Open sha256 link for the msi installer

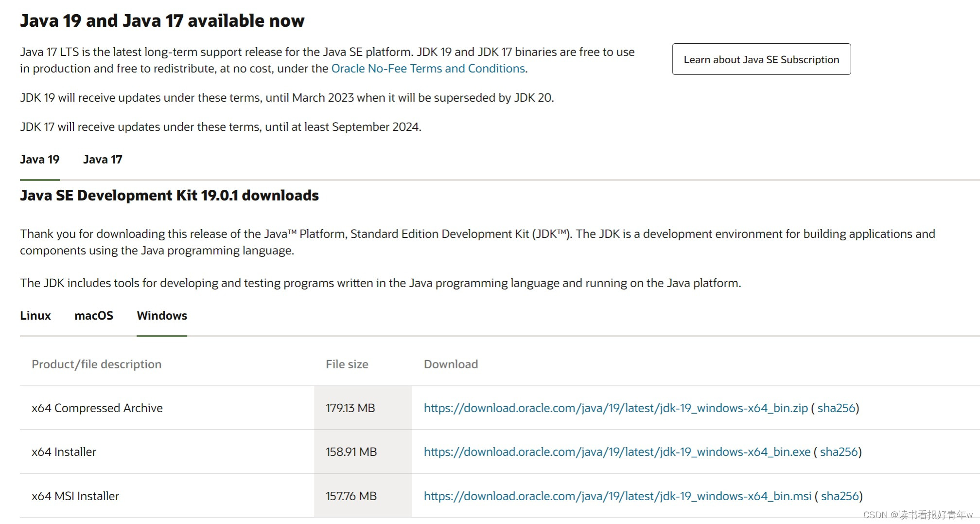[840, 496]
